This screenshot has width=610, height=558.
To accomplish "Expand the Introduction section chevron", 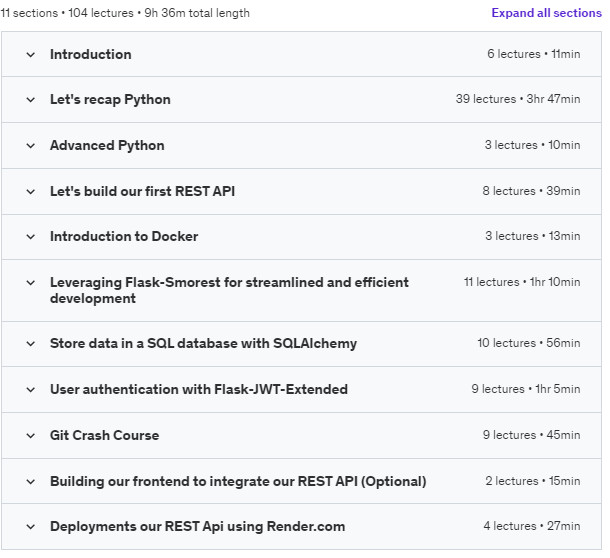I will tap(31, 55).
